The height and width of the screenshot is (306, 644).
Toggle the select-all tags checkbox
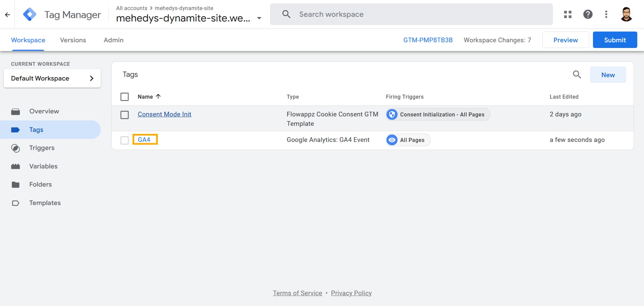(125, 97)
